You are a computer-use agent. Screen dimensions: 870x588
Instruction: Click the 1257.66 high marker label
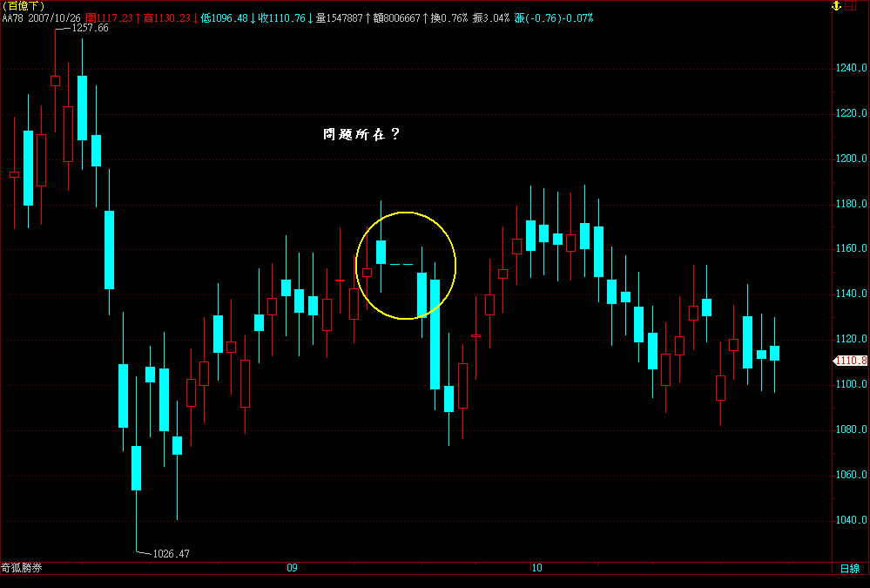point(90,28)
